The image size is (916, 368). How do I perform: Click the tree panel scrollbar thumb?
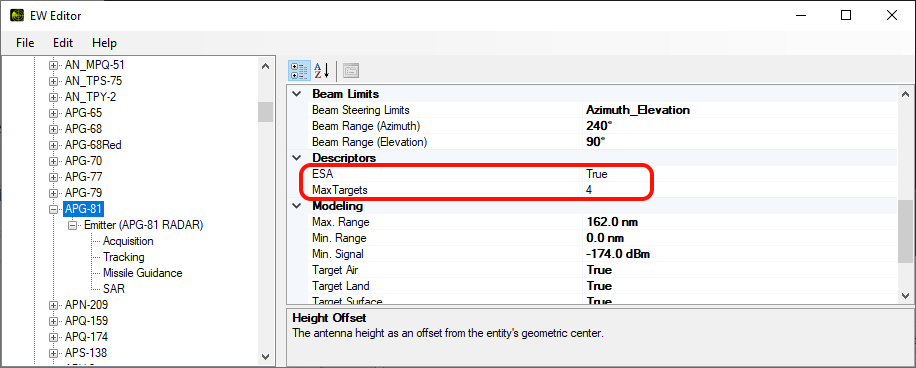(x=266, y=112)
